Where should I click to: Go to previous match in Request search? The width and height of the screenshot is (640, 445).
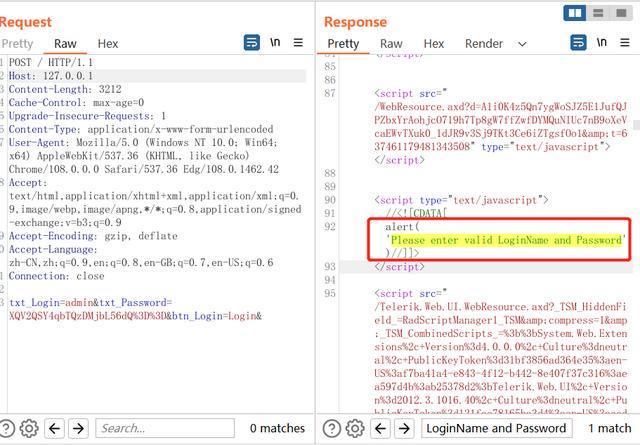[54, 428]
